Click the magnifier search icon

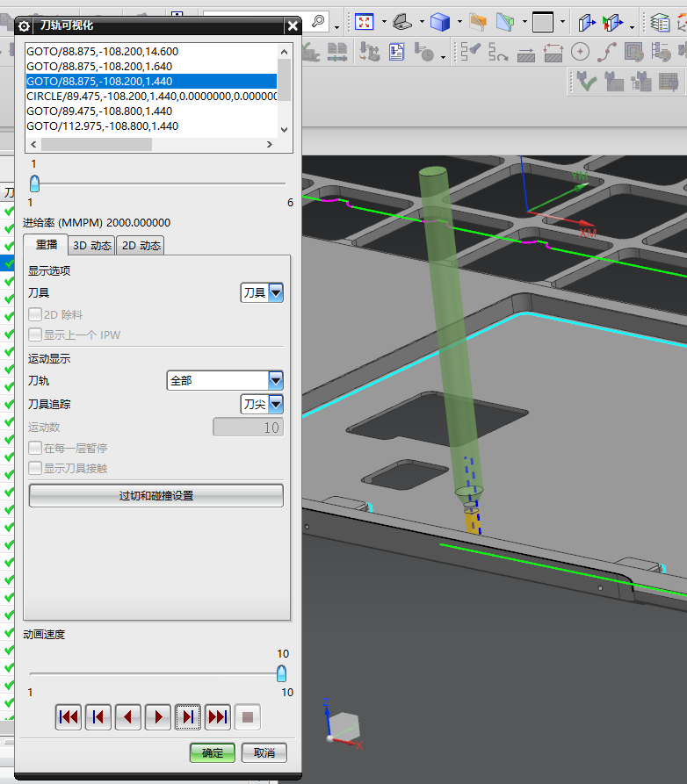tap(318, 21)
